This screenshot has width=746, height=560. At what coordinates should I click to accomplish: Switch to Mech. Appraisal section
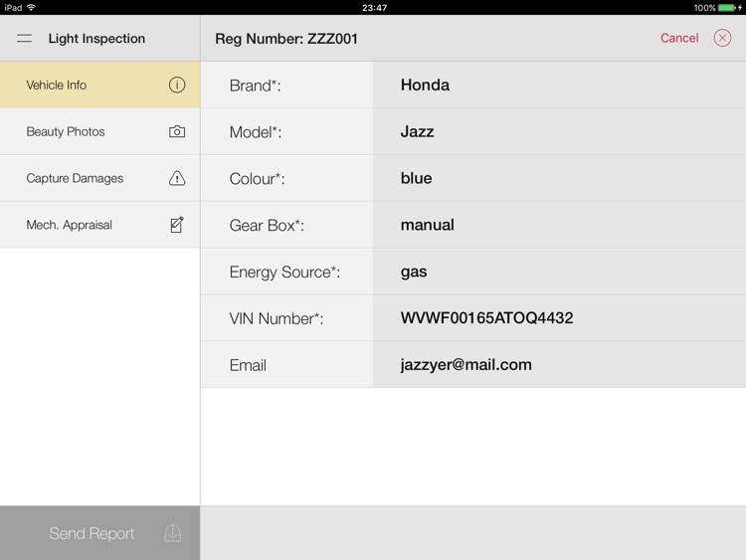[x=70, y=225]
